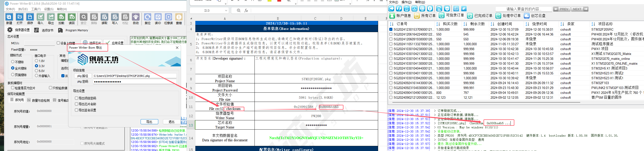This screenshot has height=151, width=644.
Task: Click pkg 路径 browse button
Action: point(83,76)
